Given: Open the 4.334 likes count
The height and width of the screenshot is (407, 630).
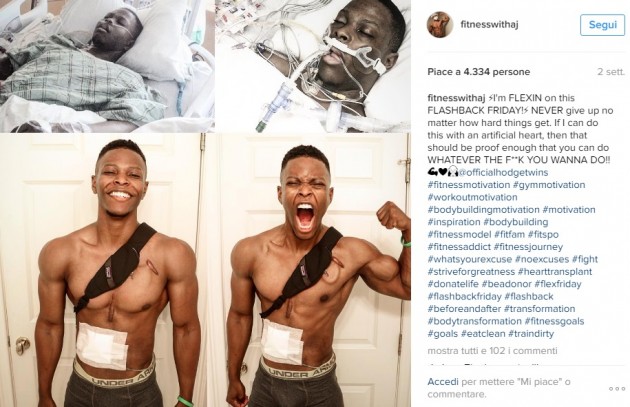Looking at the screenshot, I should (x=479, y=72).
